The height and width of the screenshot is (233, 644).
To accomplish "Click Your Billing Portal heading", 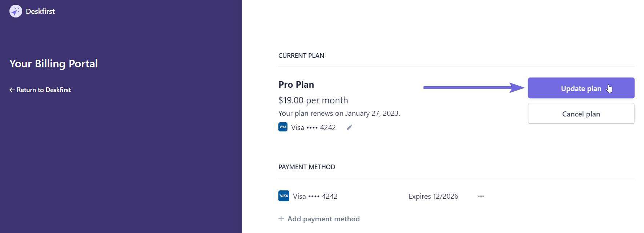I will tap(53, 64).
